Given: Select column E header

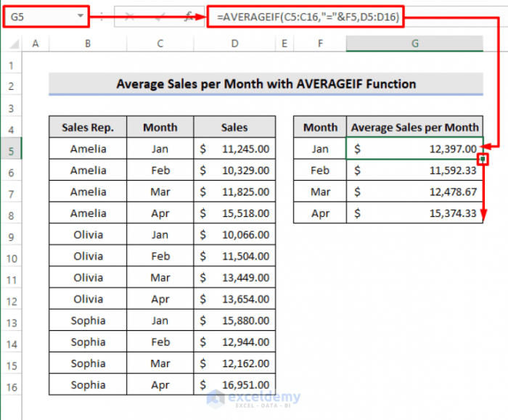Looking at the screenshot, I should (x=284, y=44).
